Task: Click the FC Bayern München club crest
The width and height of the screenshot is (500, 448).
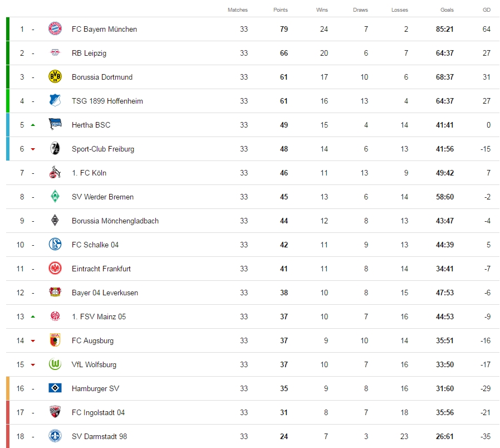Action: (55, 29)
